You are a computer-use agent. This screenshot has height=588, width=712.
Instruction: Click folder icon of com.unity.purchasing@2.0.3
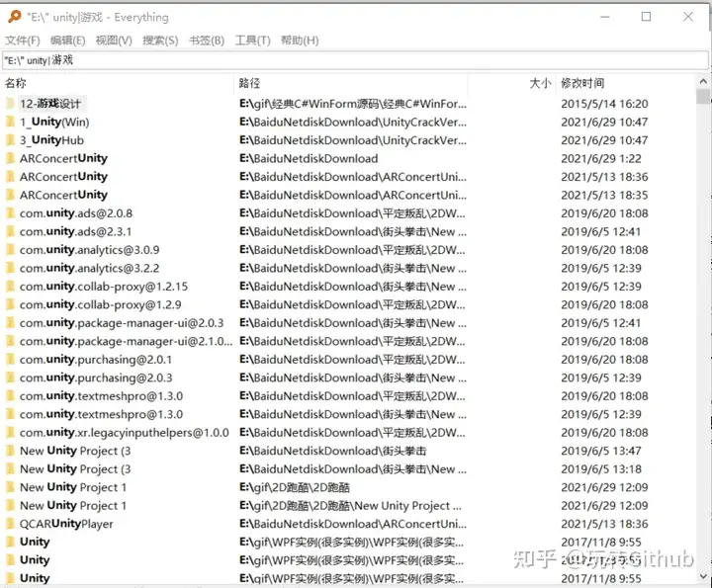[x=11, y=378]
